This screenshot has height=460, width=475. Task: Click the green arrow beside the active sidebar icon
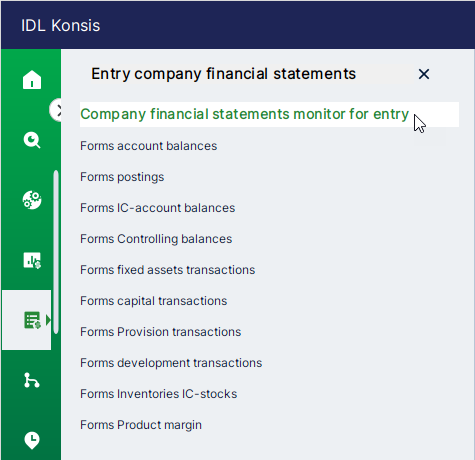tap(49, 320)
